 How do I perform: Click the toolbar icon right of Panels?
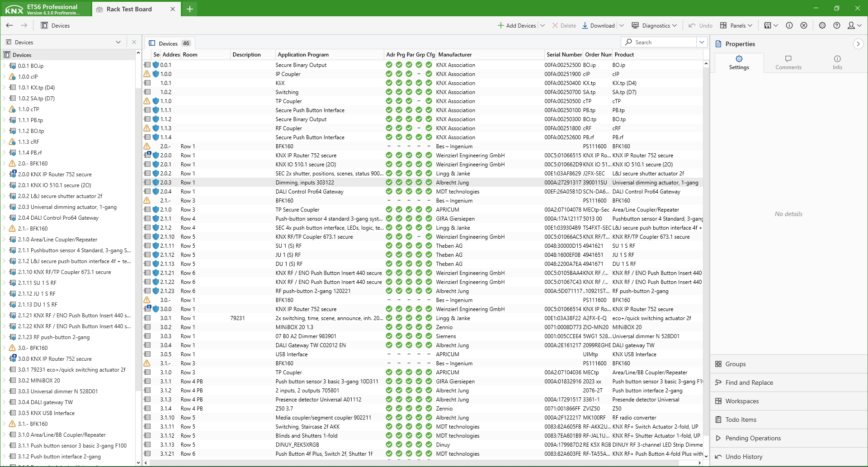click(771, 25)
